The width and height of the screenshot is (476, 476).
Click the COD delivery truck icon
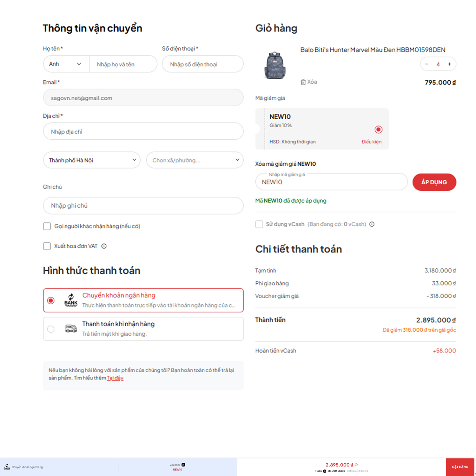tap(70, 329)
